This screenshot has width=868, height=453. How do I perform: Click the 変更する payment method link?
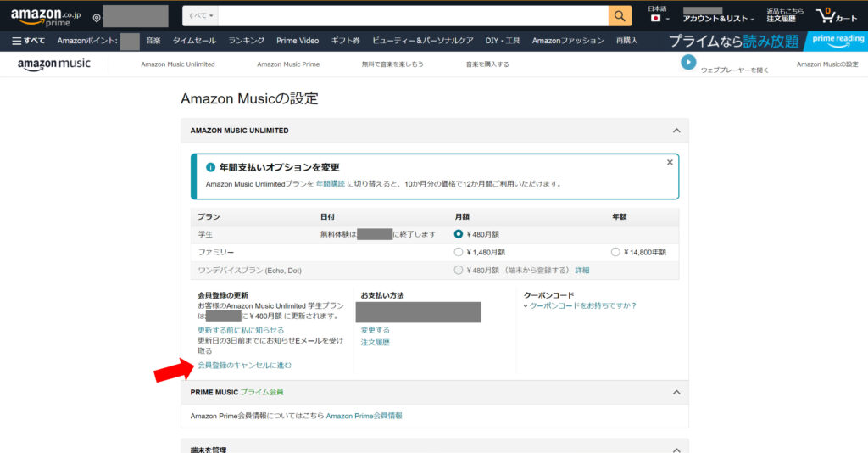pos(375,330)
